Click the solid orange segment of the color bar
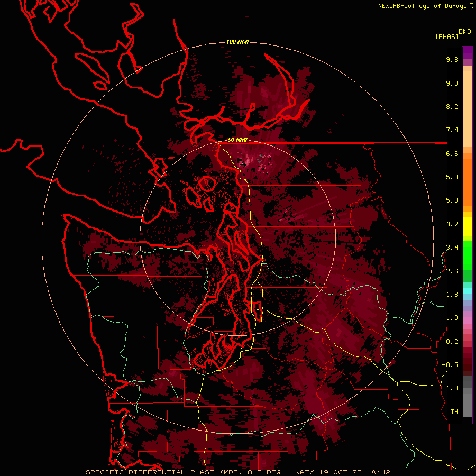Viewport: 476px width, 476px height. click(467, 183)
